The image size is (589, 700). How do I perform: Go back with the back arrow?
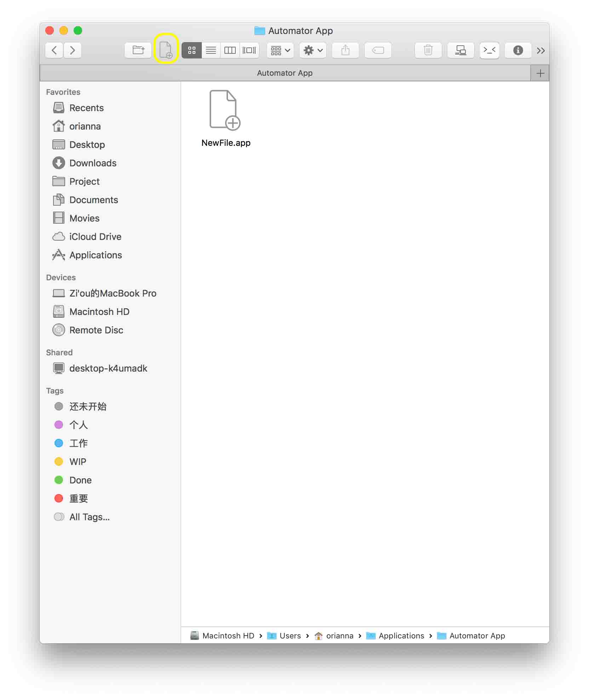(54, 50)
